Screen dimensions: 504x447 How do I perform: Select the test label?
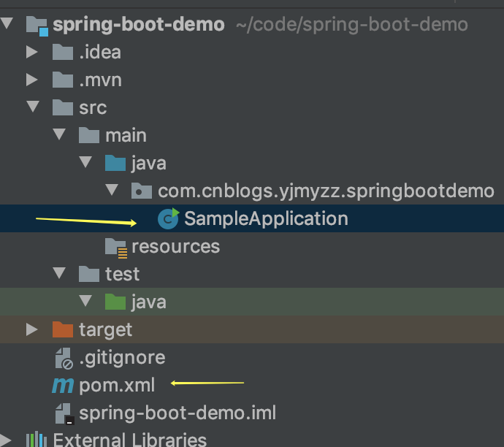click(123, 275)
